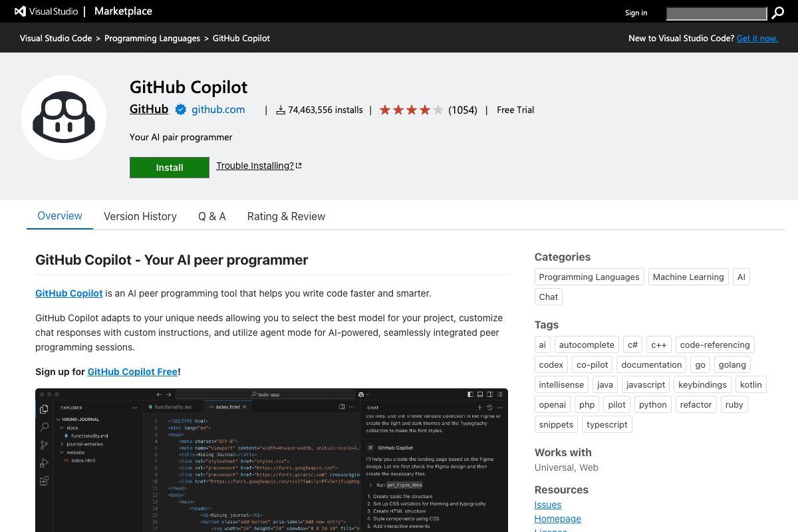Open the Marketplace header link

[x=123, y=11]
